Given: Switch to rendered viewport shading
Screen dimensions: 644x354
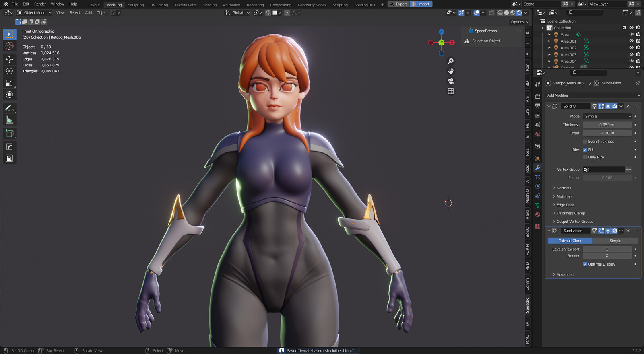Looking at the screenshot, I should [x=519, y=13].
